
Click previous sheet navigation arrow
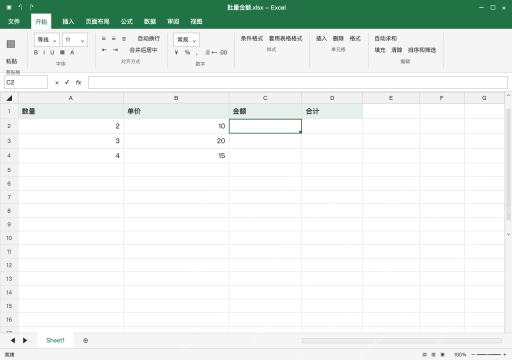(13, 340)
